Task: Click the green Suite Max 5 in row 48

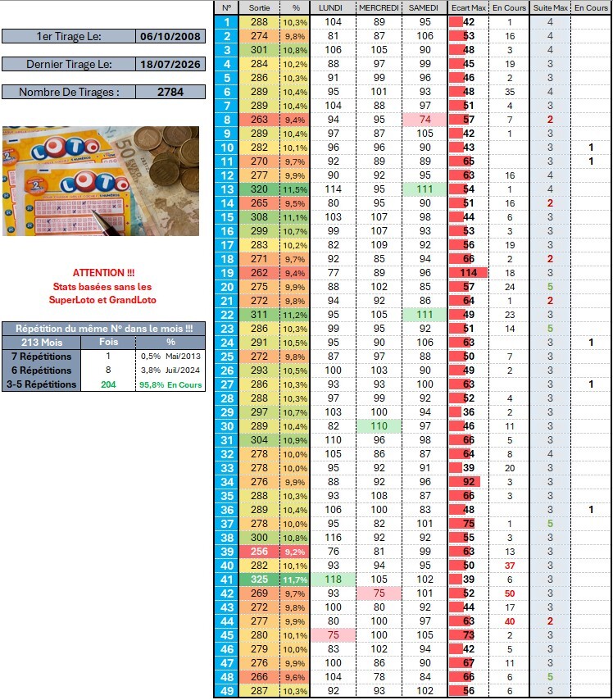Action: [550, 677]
